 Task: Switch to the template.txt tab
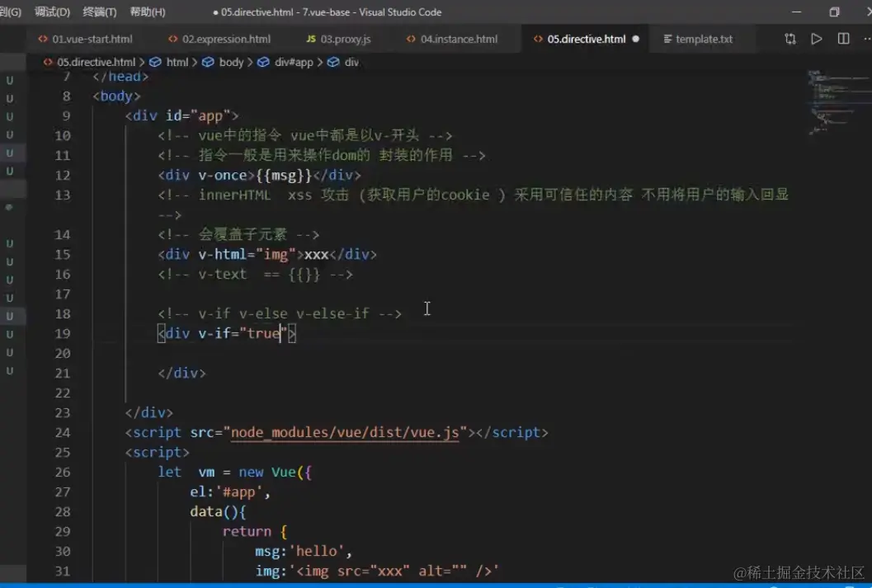704,39
